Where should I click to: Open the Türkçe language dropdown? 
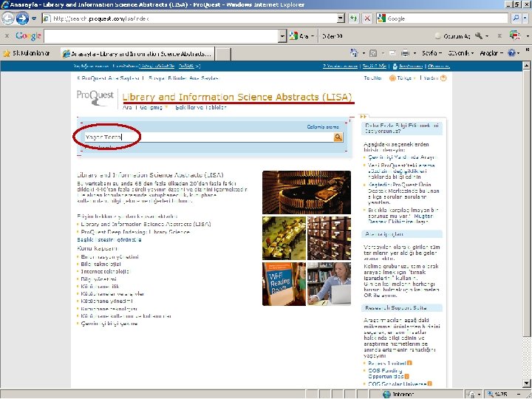(x=403, y=78)
